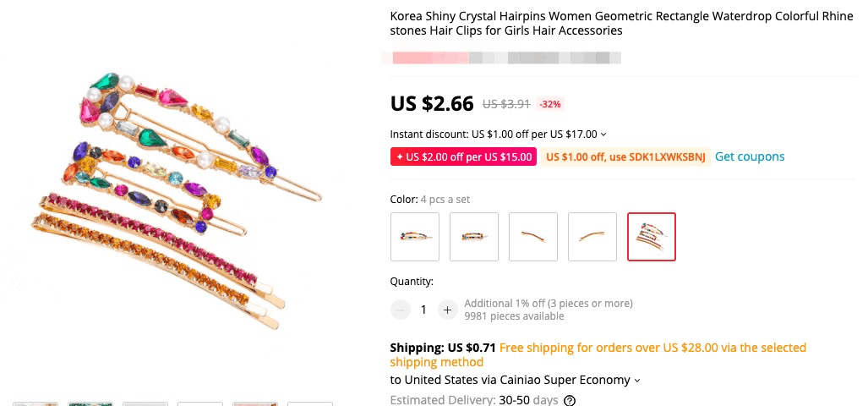
Task: Open the second gallery thumbnail below the main image
Action: pos(90,403)
